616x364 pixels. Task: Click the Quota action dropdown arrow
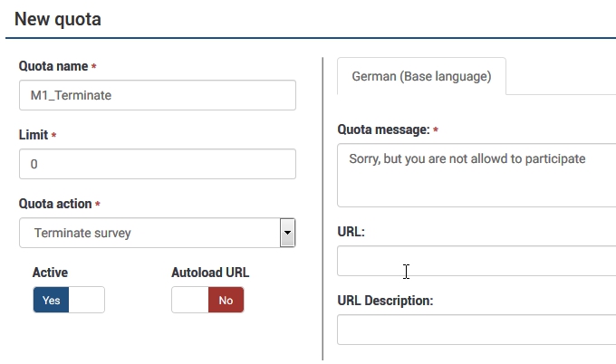tap(287, 233)
